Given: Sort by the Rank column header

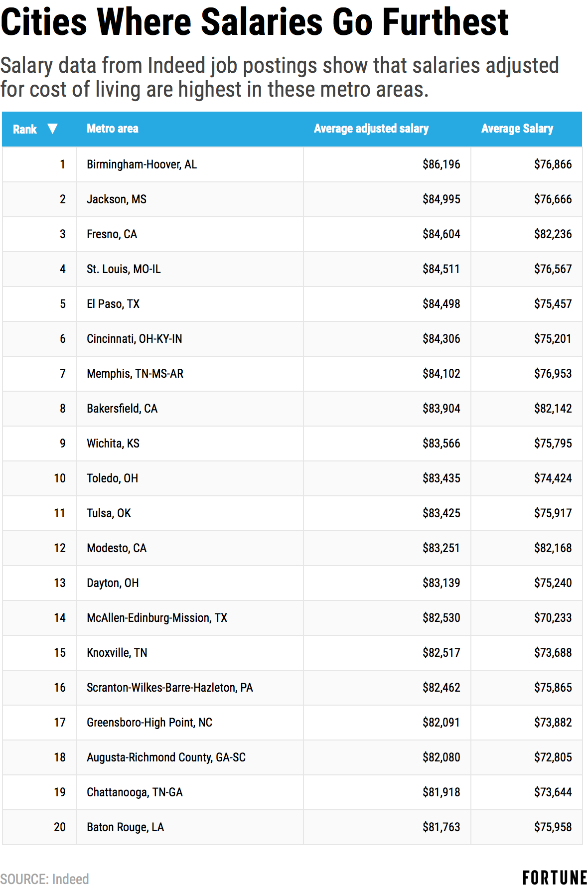Looking at the screenshot, I should coord(25,130).
